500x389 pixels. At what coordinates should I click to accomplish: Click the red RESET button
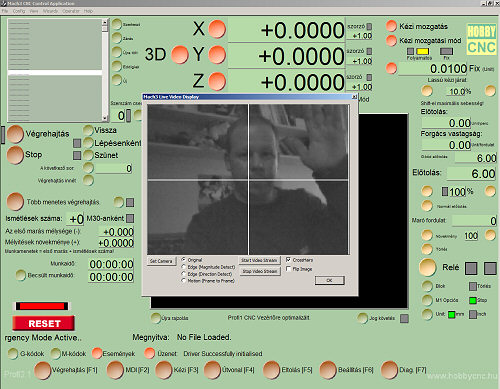(x=44, y=323)
